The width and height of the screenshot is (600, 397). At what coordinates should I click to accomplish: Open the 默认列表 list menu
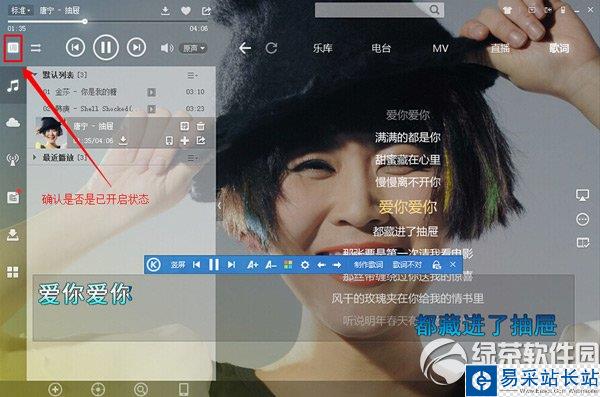(x=192, y=75)
